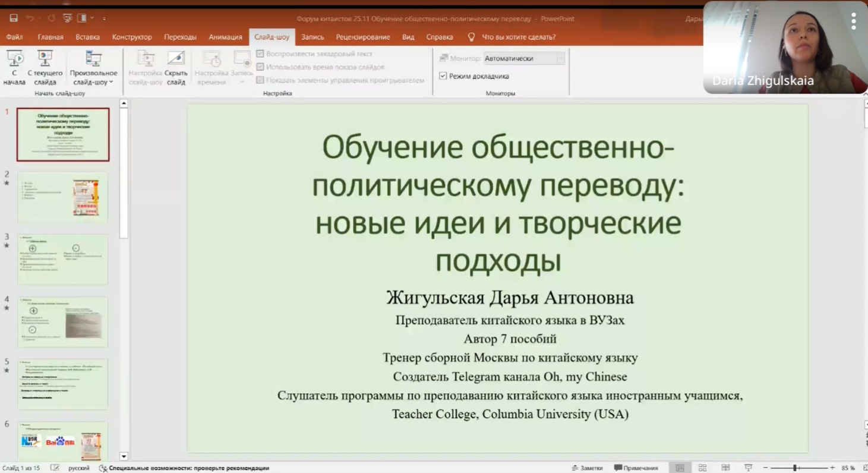
Task: Open the customize quick access toolbar dropdown
Action: [104, 18]
